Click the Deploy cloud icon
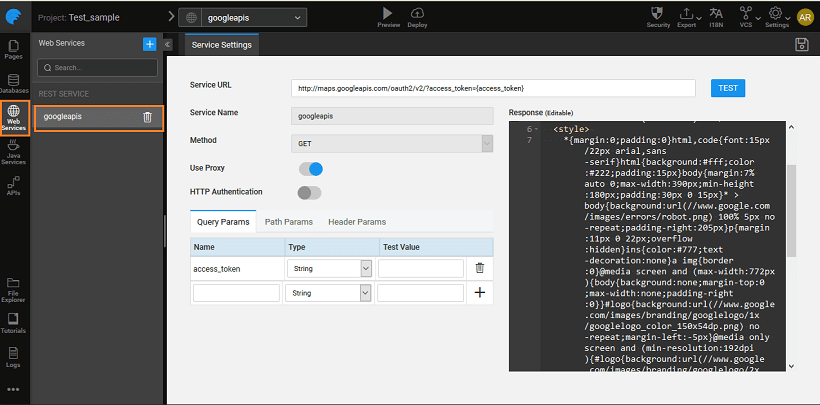This screenshot has height=405, width=820. pyautogui.click(x=417, y=12)
